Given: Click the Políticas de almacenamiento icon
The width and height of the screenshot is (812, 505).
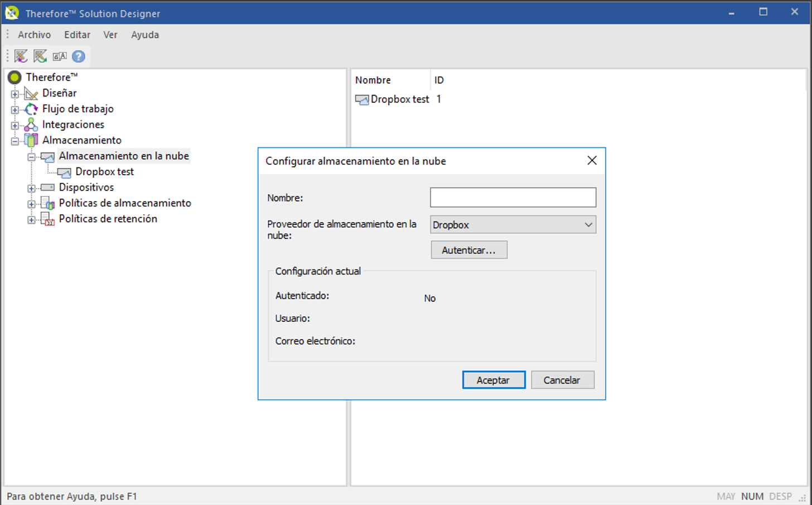Looking at the screenshot, I should tap(48, 203).
